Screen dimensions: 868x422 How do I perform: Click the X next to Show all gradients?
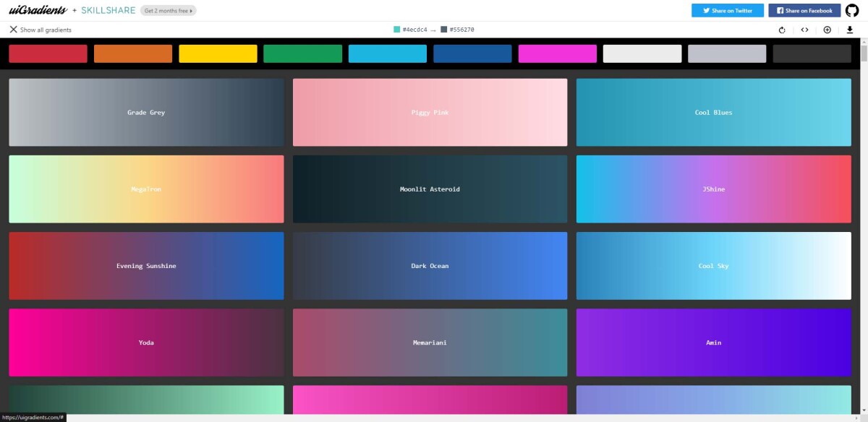(x=13, y=30)
